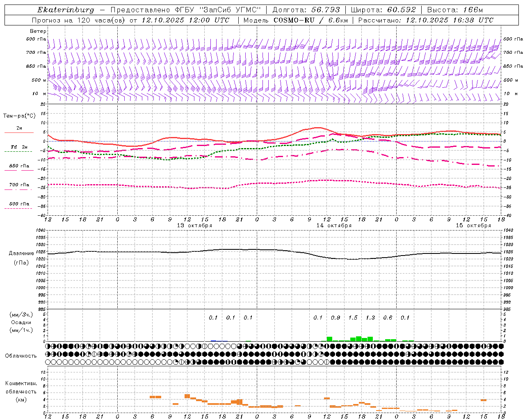Click the "Осадки" precipitation label

[x=21, y=322]
